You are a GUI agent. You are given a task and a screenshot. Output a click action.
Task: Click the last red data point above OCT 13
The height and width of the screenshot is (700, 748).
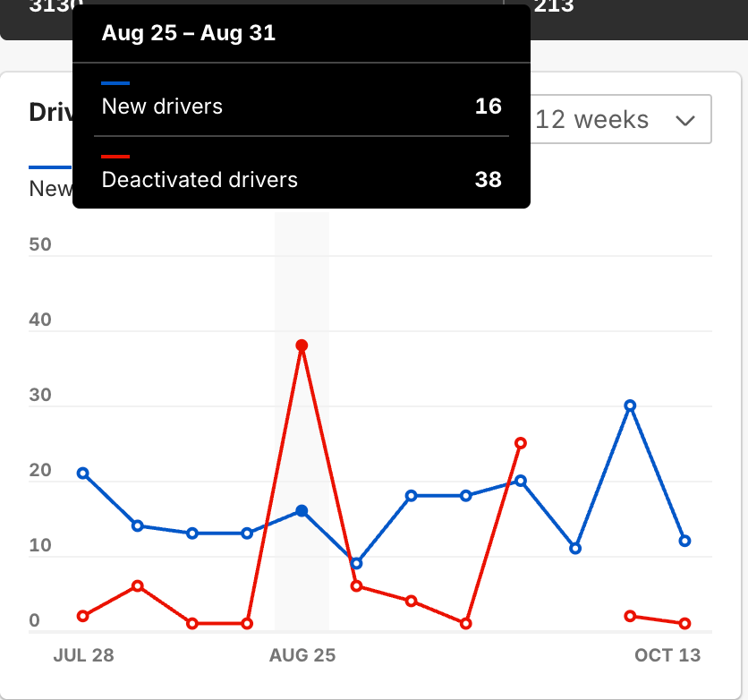(684, 623)
